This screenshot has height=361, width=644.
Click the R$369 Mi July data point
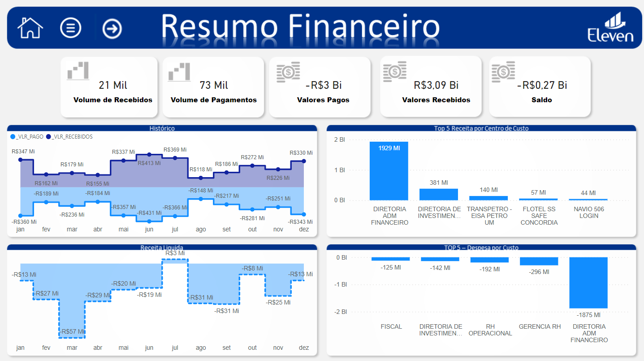coord(175,158)
